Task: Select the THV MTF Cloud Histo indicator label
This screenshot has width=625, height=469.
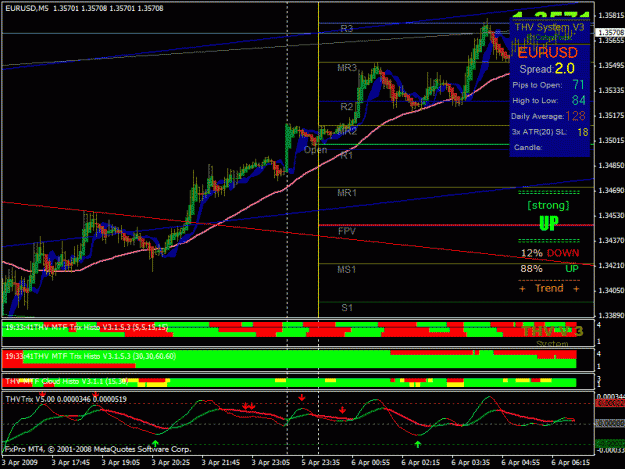Action: tap(67, 381)
